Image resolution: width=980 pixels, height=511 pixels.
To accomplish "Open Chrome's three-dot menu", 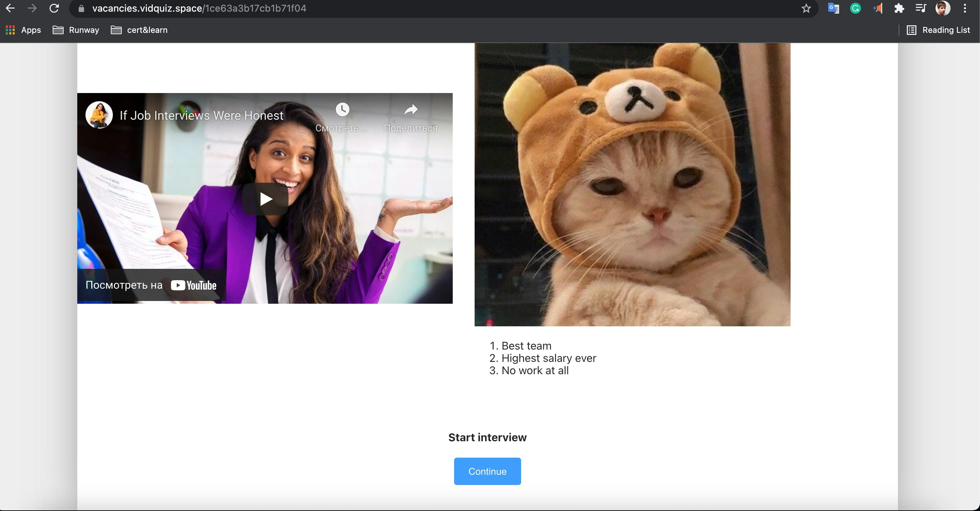I will [x=965, y=8].
